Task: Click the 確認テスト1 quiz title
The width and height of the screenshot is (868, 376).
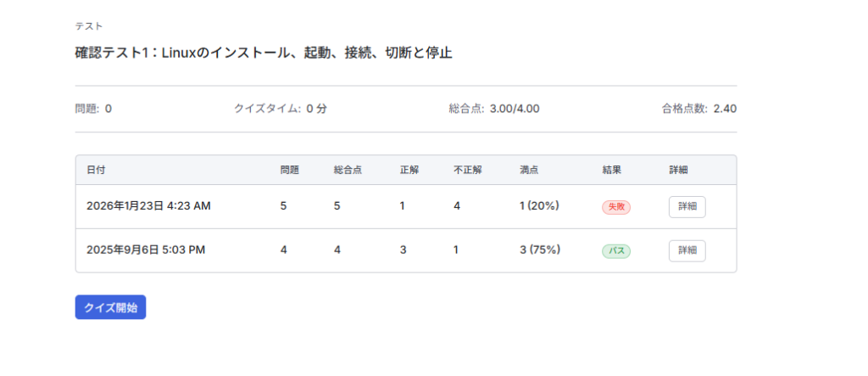Action: [x=264, y=53]
